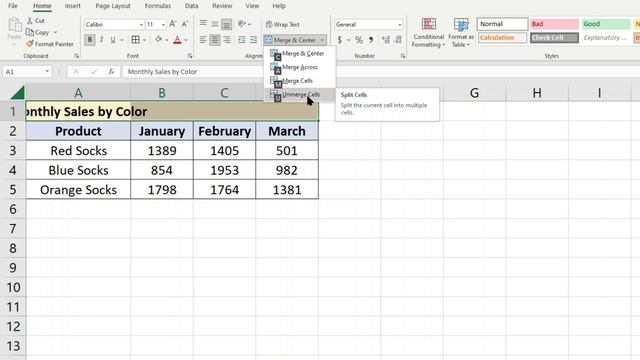640x360 pixels.
Task: Click the Fill Color paint bucket
Action: point(158,40)
